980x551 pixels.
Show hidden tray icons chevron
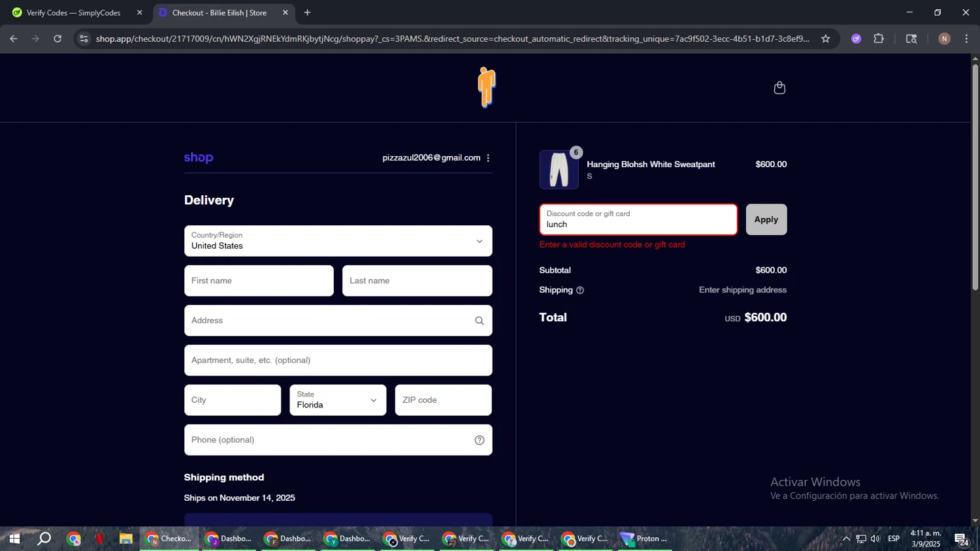pos(846,539)
